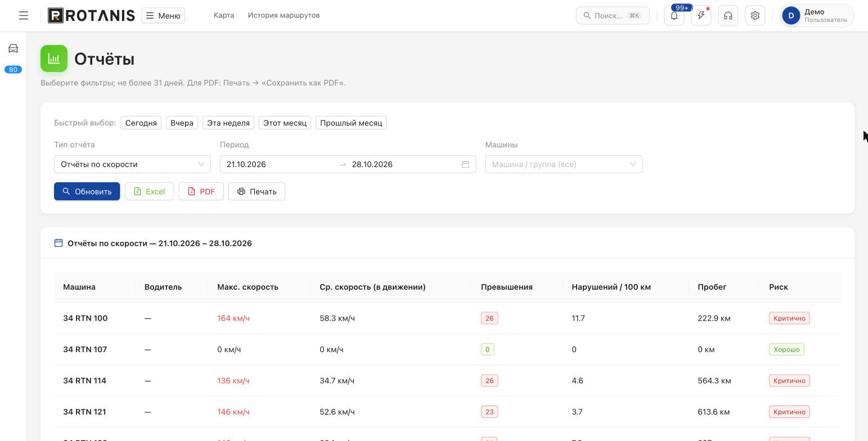Select vehicle row 34 RTN 107
Screen dimensions: 868x441
pyautogui.click(x=447, y=349)
